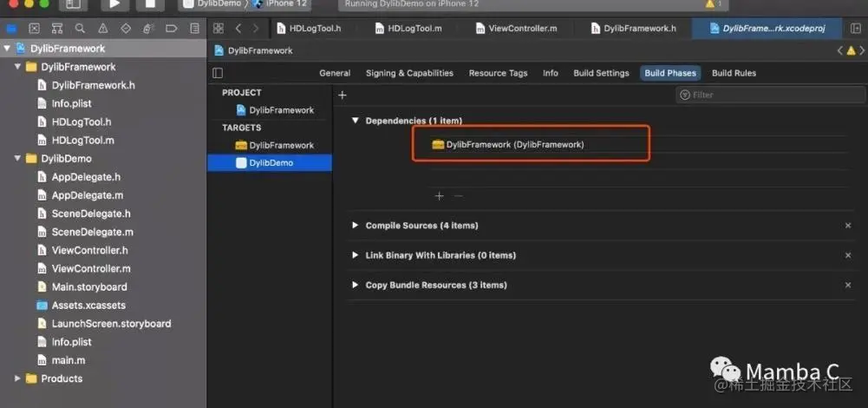Viewport: 868px width, 408px height.
Task: Choose the iPhone 12 run destination
Action: [279, 3]
